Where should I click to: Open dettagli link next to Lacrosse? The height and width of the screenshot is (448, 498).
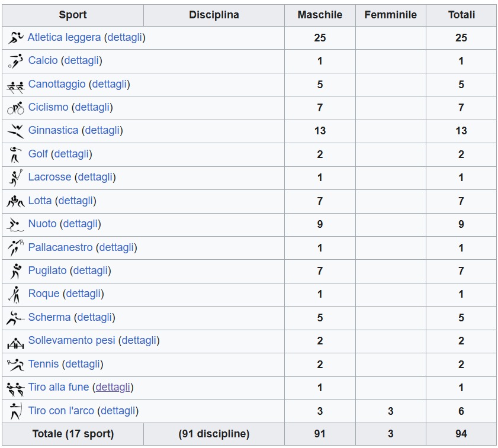(x=95, y=177)
